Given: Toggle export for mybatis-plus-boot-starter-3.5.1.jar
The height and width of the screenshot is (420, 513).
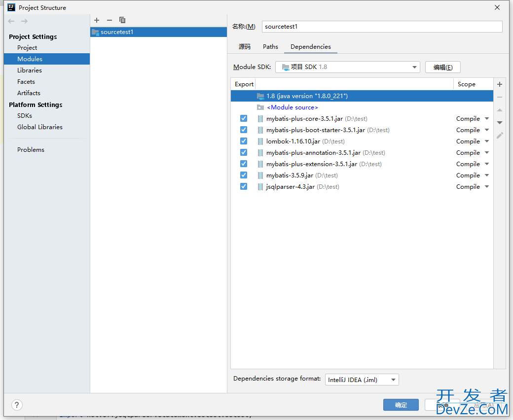Looking at the screenshot, I should [x=244, y=130].
